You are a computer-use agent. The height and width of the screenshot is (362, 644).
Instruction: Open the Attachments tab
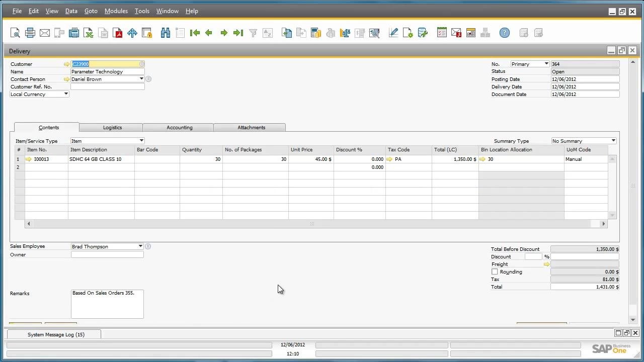[x=250, y=128]
